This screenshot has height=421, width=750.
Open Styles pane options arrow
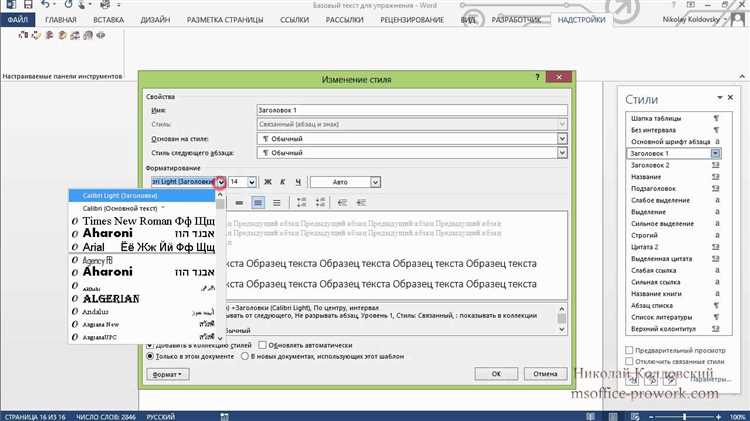click(x=719, y=98)
